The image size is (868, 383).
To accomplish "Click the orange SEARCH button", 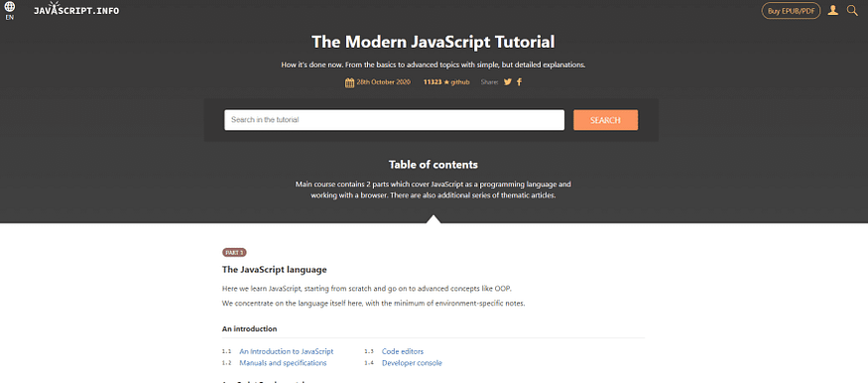I will point(605,120).
